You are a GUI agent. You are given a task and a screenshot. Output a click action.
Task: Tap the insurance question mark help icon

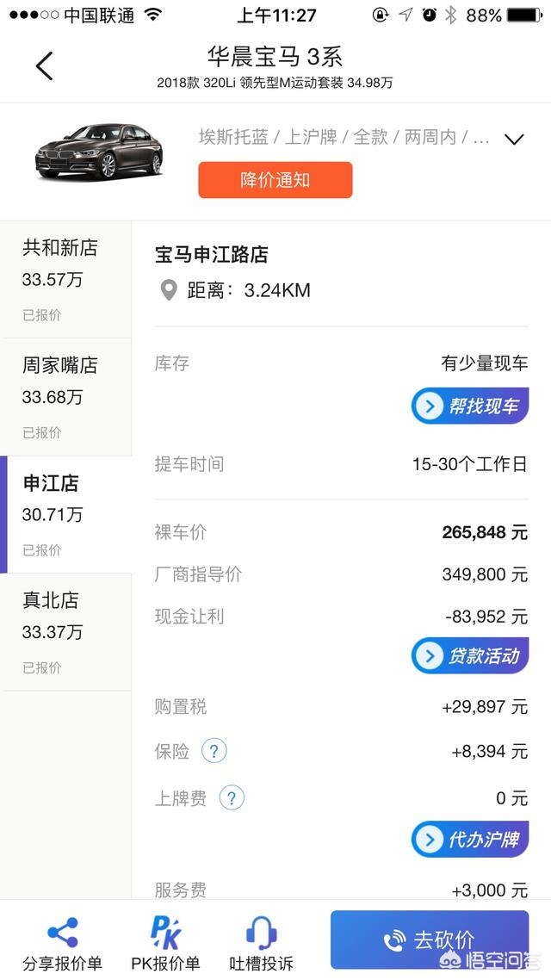click(214, 751)
